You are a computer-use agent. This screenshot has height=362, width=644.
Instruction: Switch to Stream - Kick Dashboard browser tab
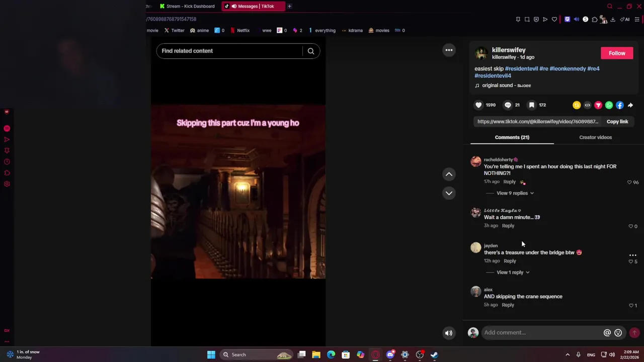187,6
